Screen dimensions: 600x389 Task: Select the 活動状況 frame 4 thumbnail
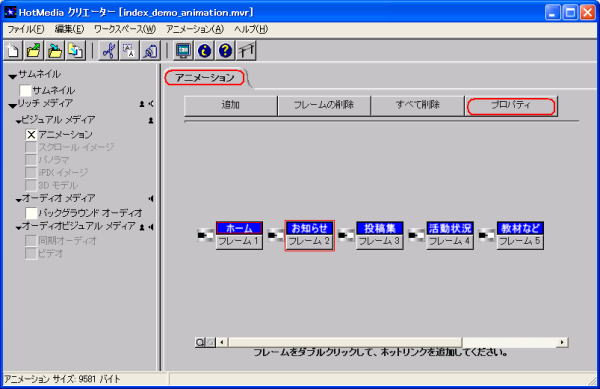(450, 235)
